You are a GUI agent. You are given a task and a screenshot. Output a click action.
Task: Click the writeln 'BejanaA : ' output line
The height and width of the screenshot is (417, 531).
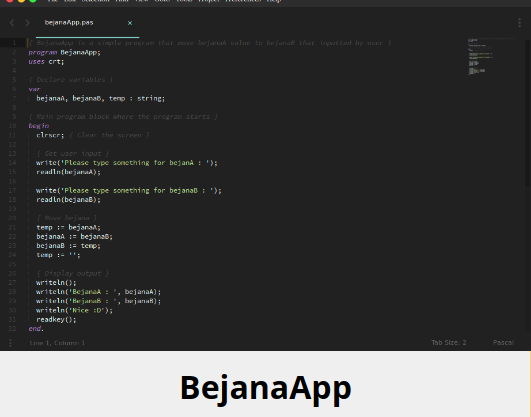99,292
